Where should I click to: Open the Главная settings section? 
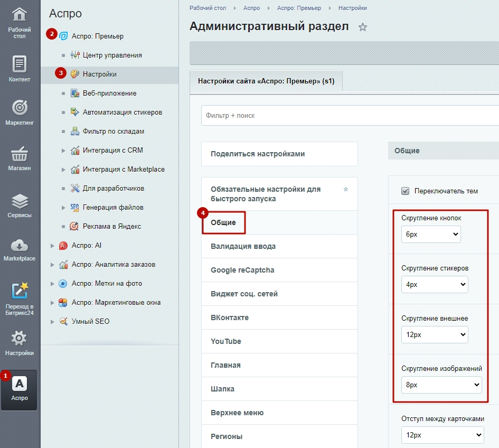pyautogui.click(x=279, y=365)
